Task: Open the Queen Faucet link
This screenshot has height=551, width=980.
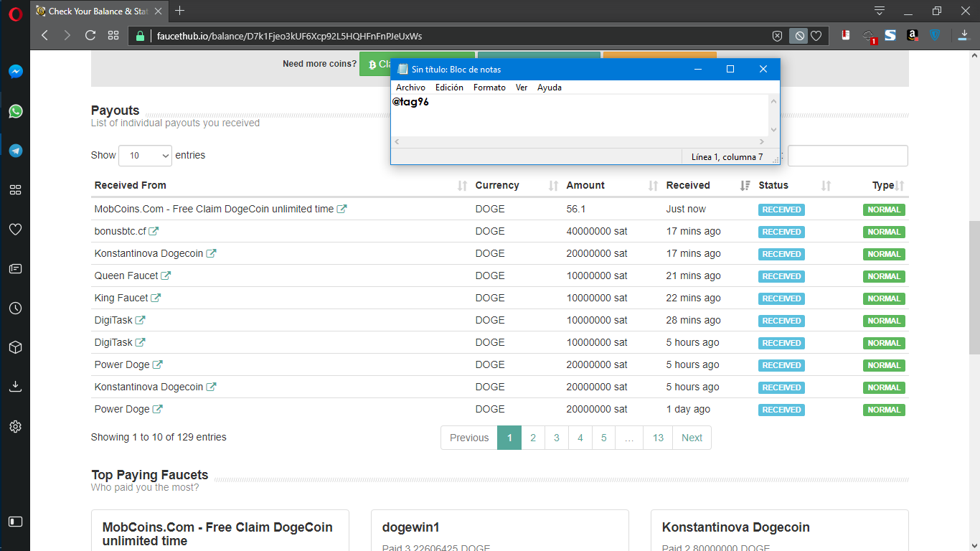Action: pyautogui.click(x=133, y=275)
